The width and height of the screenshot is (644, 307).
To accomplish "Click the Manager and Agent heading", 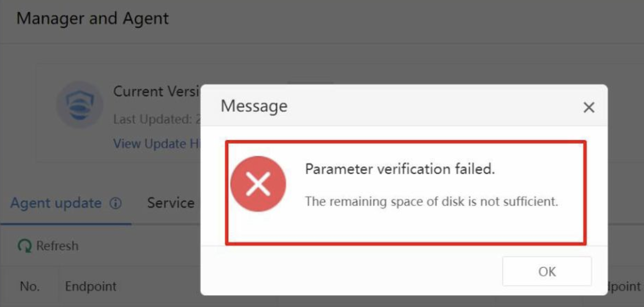I will (93, 19).
